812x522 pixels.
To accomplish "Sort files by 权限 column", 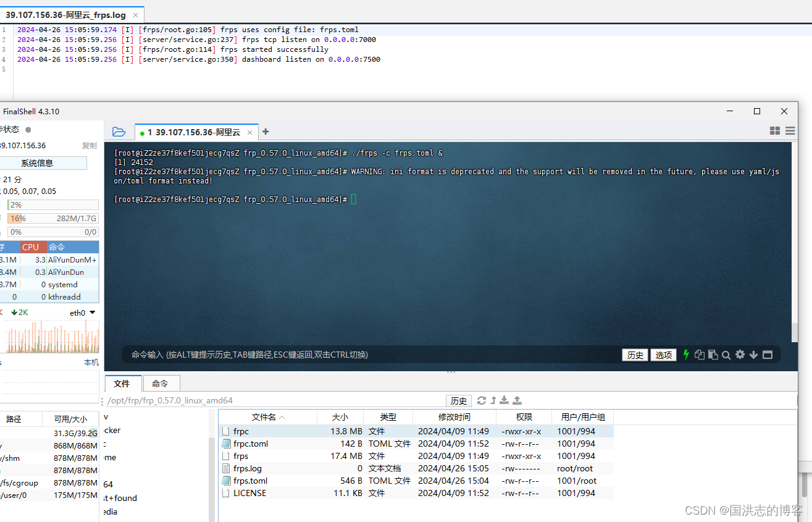I will pos(524,417).
